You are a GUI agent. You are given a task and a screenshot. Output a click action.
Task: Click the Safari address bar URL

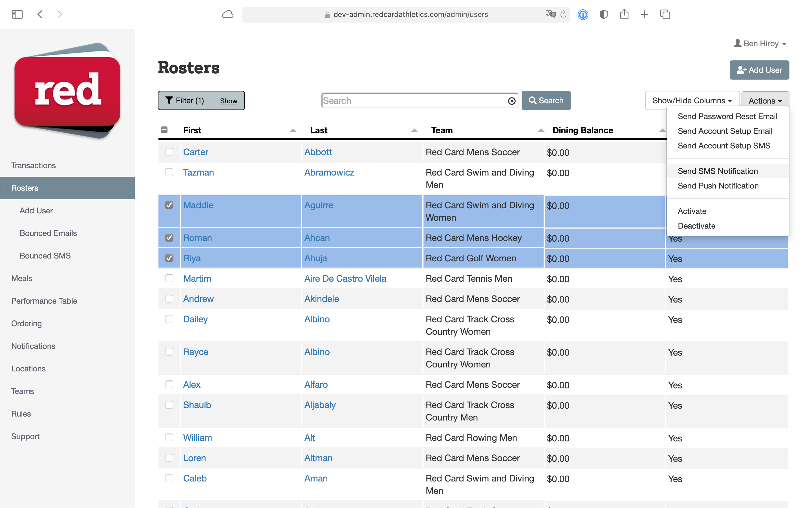pos(411,14)
